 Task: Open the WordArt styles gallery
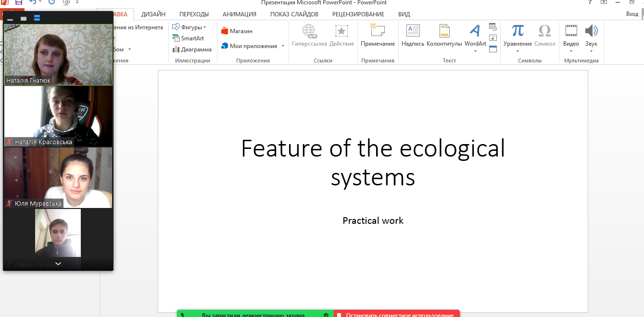pos(475,37)
